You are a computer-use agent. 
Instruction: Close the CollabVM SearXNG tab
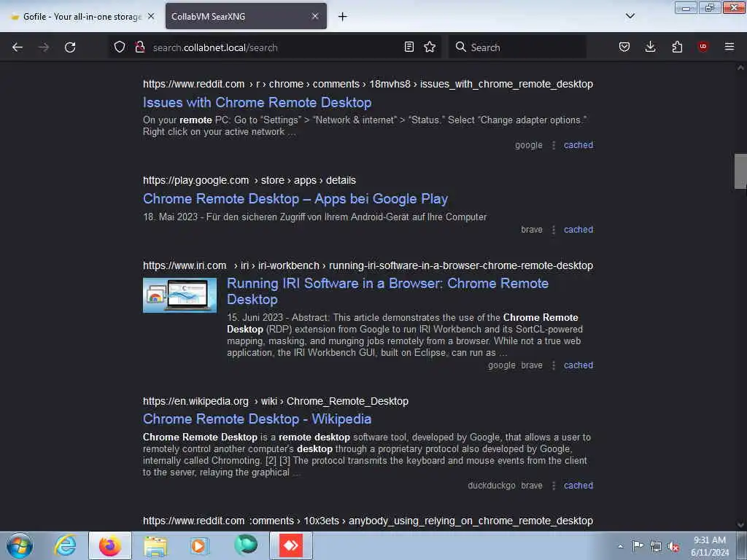point(315,16)
